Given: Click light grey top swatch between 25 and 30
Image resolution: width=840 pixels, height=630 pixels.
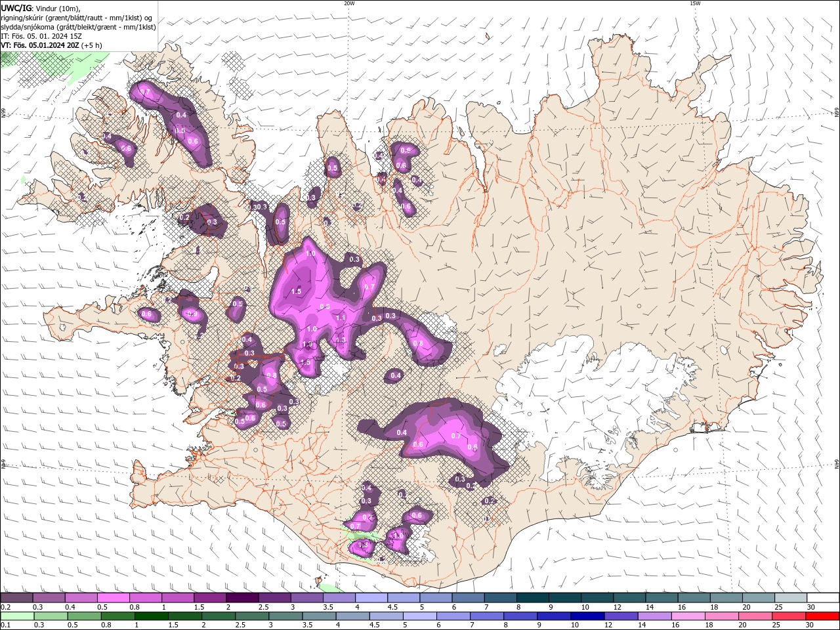Looking at the screenshot, I should coord(791,598).
